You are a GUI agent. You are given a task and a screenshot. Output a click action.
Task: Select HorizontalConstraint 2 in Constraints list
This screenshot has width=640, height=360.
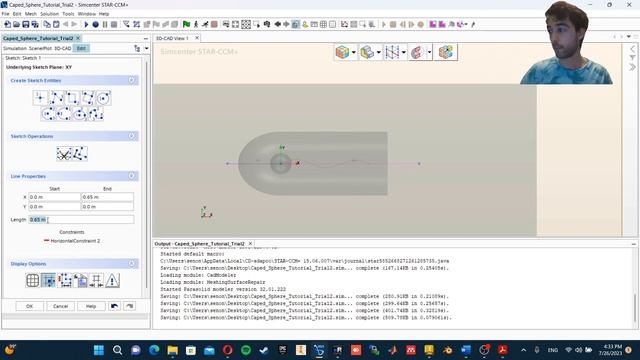click(72, 241)
